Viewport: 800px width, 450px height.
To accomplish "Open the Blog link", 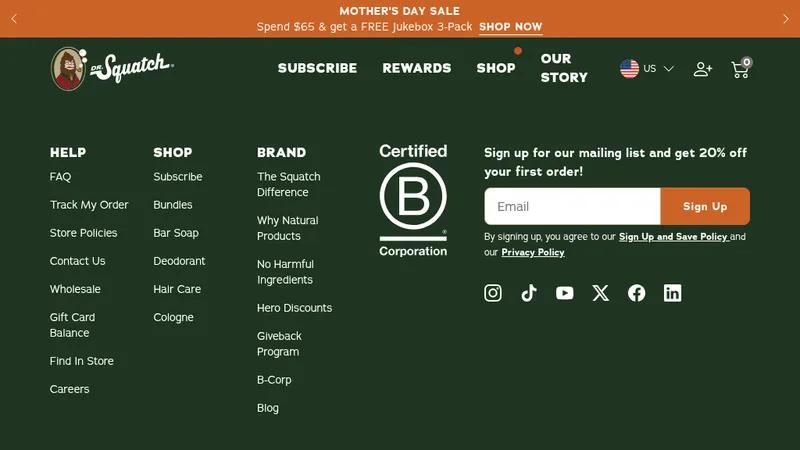I will (x=267, y=408).
